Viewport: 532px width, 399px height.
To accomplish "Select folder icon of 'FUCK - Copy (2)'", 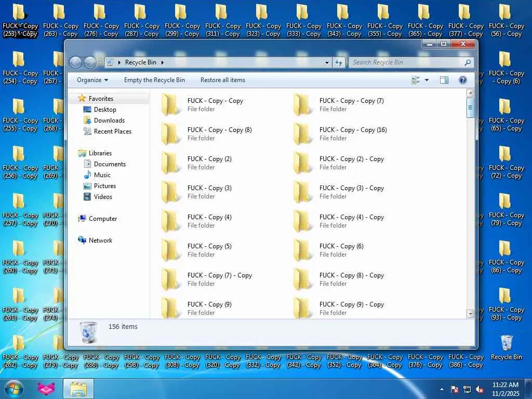I will pyautogui.click(x=170, y=163).
